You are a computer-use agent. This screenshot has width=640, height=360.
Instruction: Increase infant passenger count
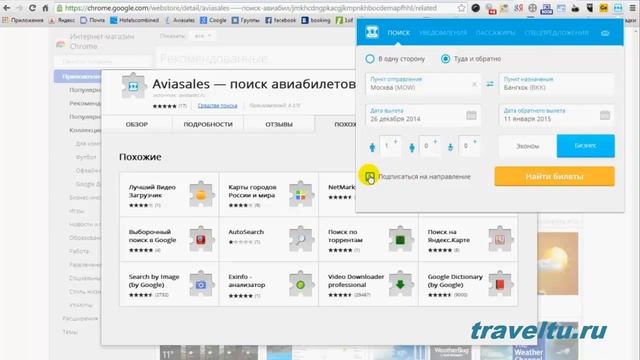(474, 142)
